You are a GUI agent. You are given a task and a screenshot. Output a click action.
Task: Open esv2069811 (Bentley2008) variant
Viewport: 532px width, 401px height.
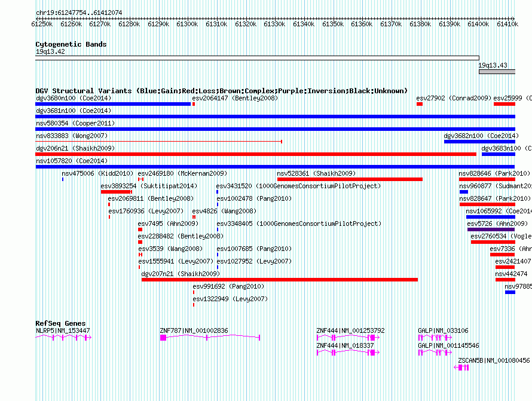click(151, 198)
